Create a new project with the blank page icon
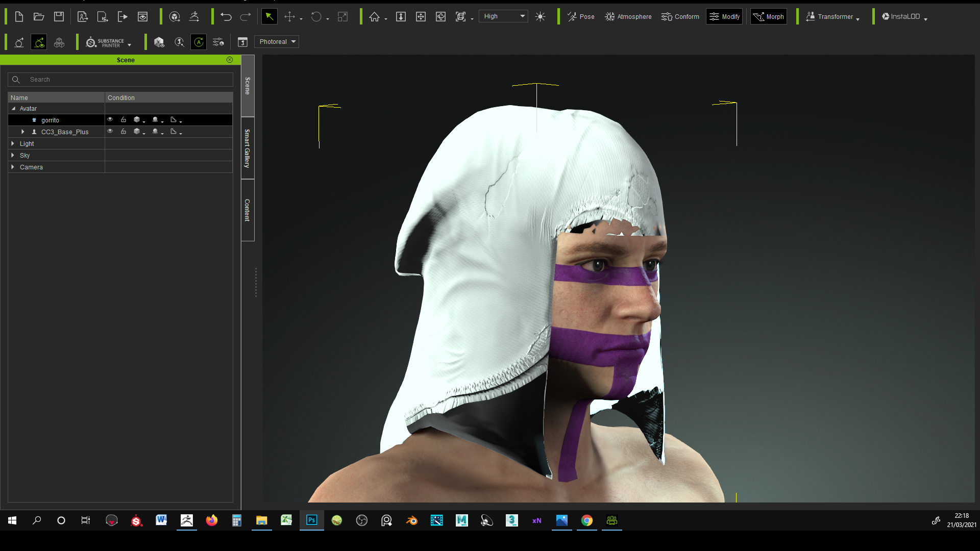Viewport: 980px width, 551px height. 19,17
